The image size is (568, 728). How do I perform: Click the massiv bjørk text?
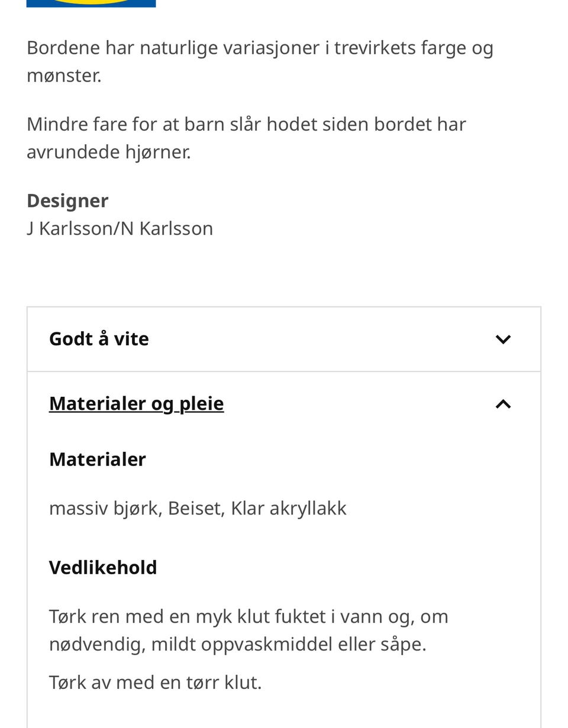click(x=104, y=509)
